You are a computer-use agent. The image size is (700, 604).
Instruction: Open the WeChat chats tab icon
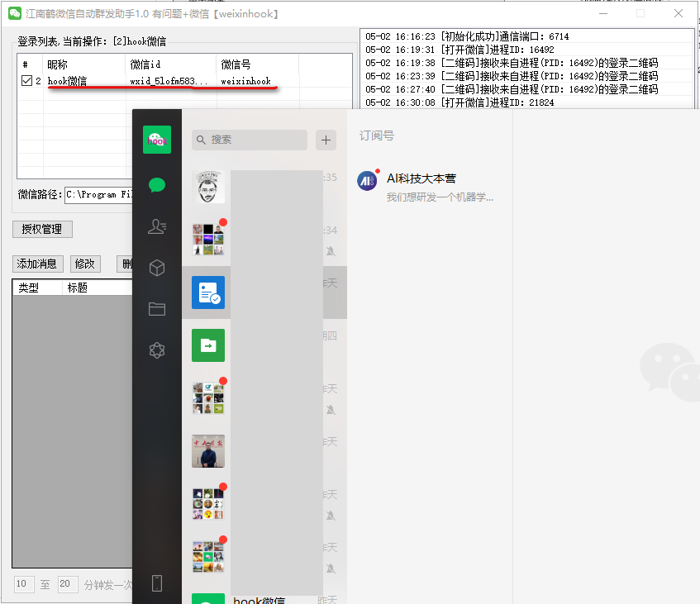pyautogui.click(x=157, y=185)
